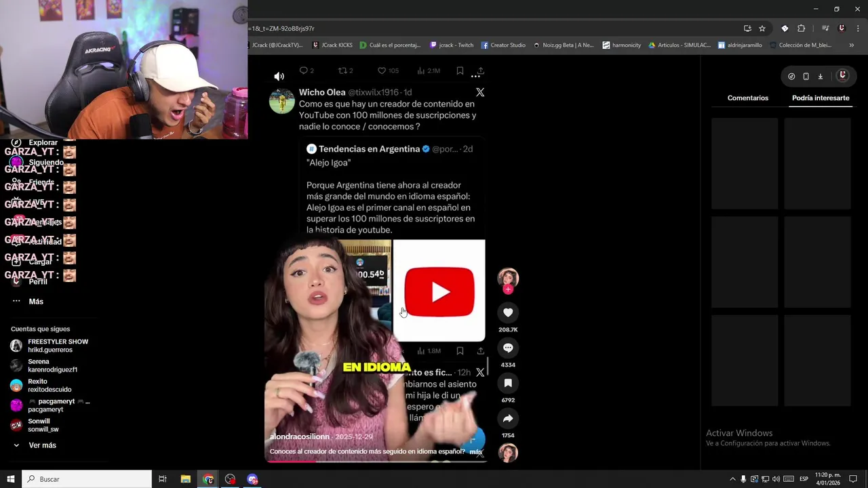The width and height of the screenshot is (868, 488).
Task: Click the microphone tray icon
Action: [x=743, y=479]
